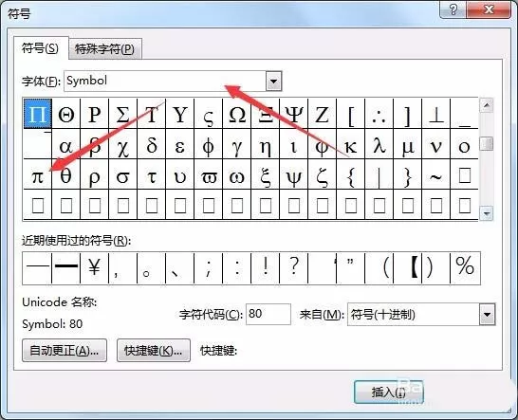Pick the lowercase kappa symbol

(x=351, y=144)
